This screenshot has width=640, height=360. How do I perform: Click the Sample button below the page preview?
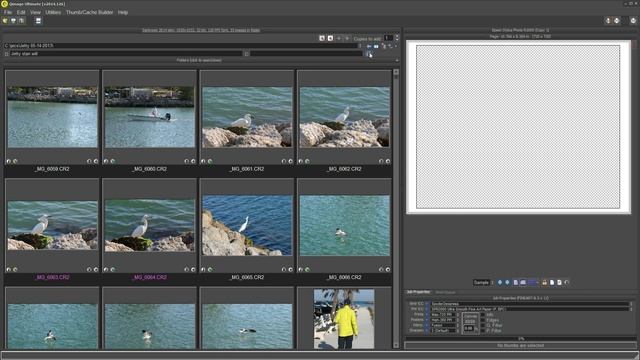pos(481,282)
